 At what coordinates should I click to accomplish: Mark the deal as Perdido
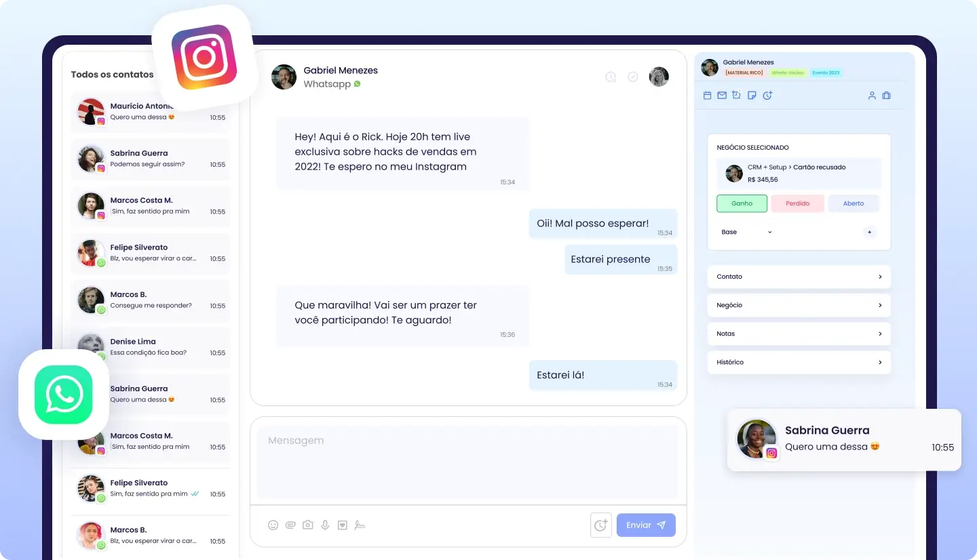click(x=798, y=203)
